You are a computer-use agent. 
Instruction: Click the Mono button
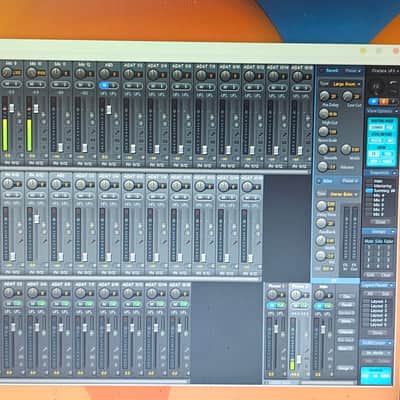[x=346, y=321]
